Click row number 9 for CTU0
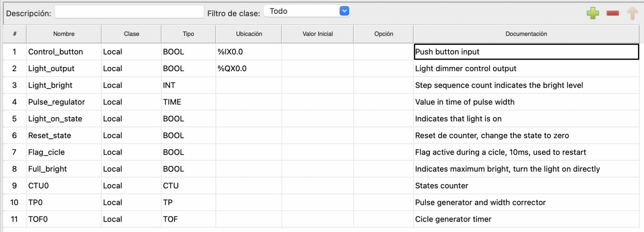This screenshot has height=232, width=644. [14, 186]
